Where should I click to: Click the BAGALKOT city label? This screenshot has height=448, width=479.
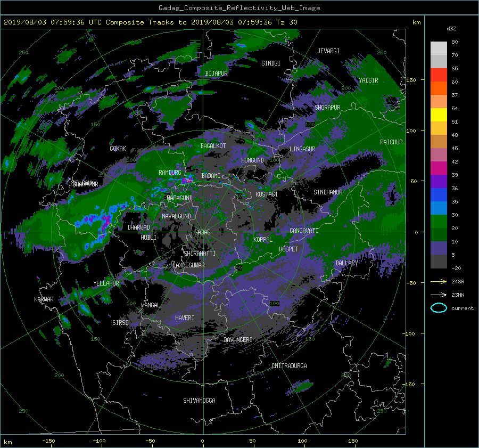click(213, 146)
